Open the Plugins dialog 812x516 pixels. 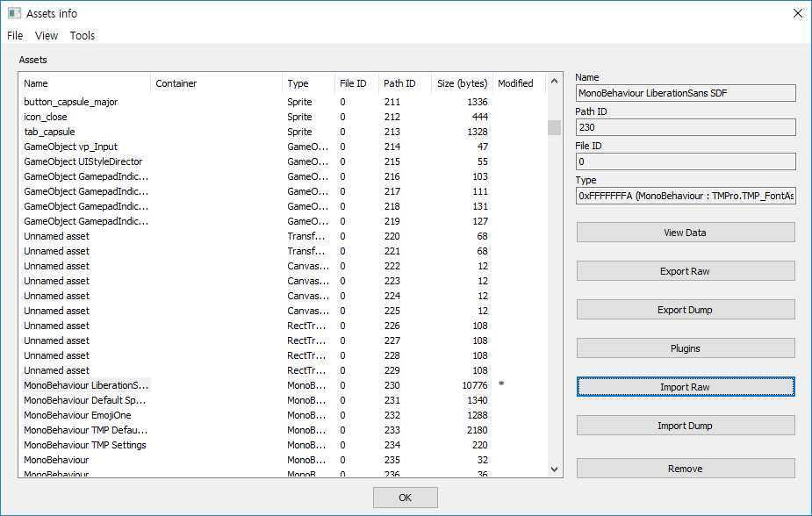click(x=685, y=348)
